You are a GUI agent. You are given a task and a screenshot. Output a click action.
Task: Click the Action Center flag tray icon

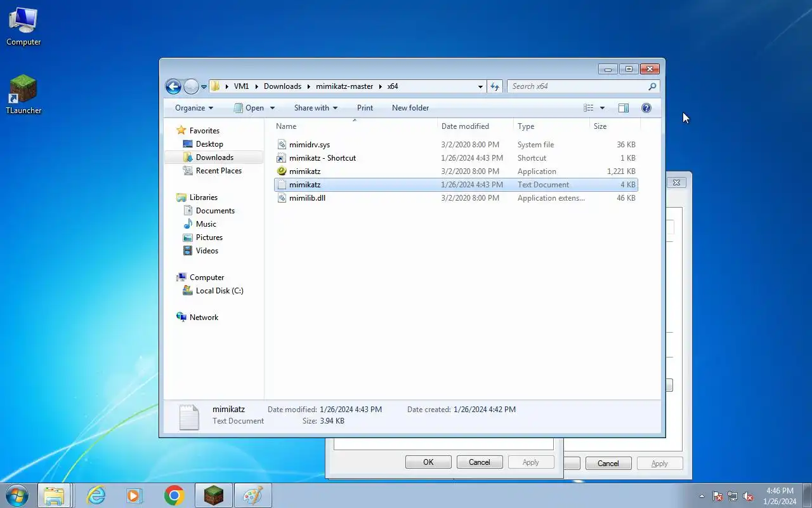coord(717,497)
